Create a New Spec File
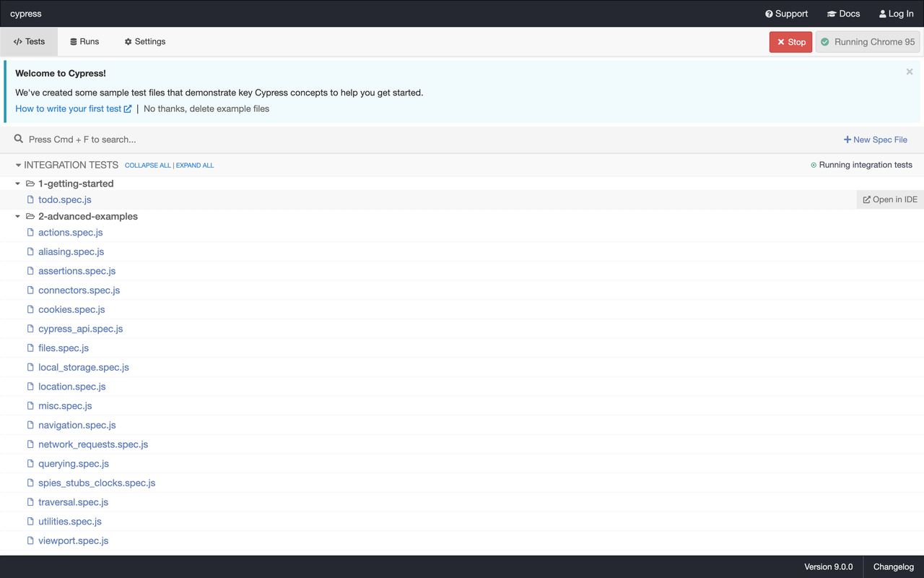Image resolution: width=924 pixels, height=578 pixels. (x=875, y=139)
